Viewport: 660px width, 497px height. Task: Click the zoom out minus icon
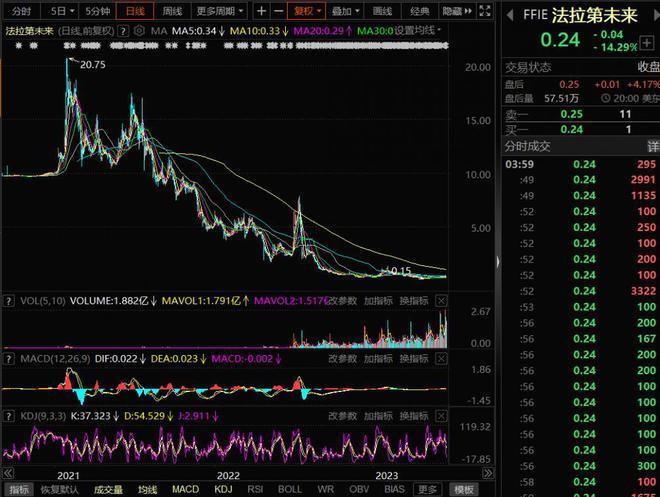[277, 11]
